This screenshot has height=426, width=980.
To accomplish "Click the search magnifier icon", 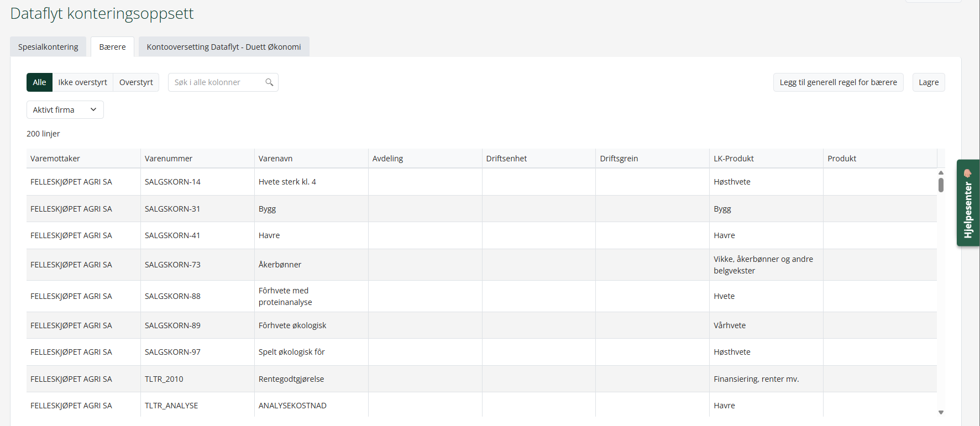I will [x=269, y=82].
